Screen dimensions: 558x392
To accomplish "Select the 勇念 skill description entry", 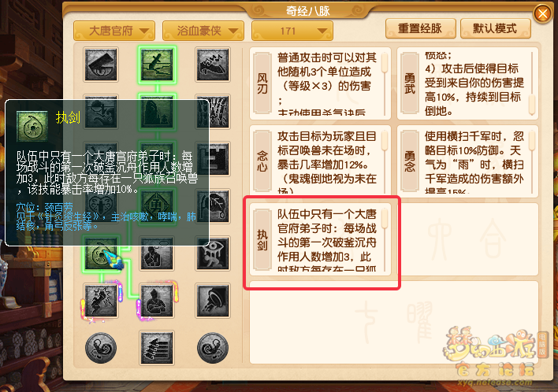I will tap(467, 161).
